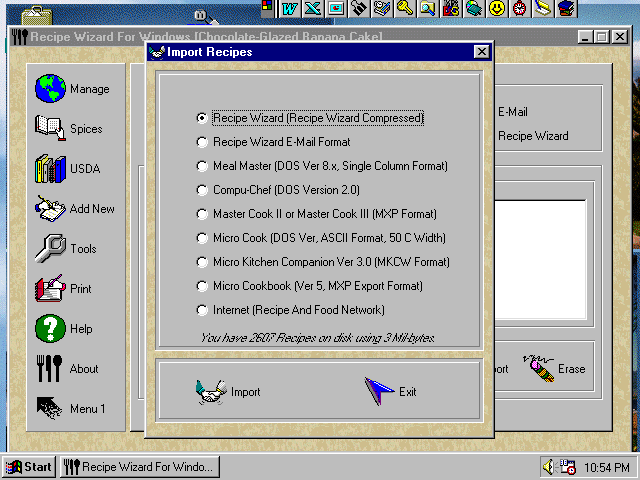
Task: Click the Add New menu label
Action: [x=92, y=209]
